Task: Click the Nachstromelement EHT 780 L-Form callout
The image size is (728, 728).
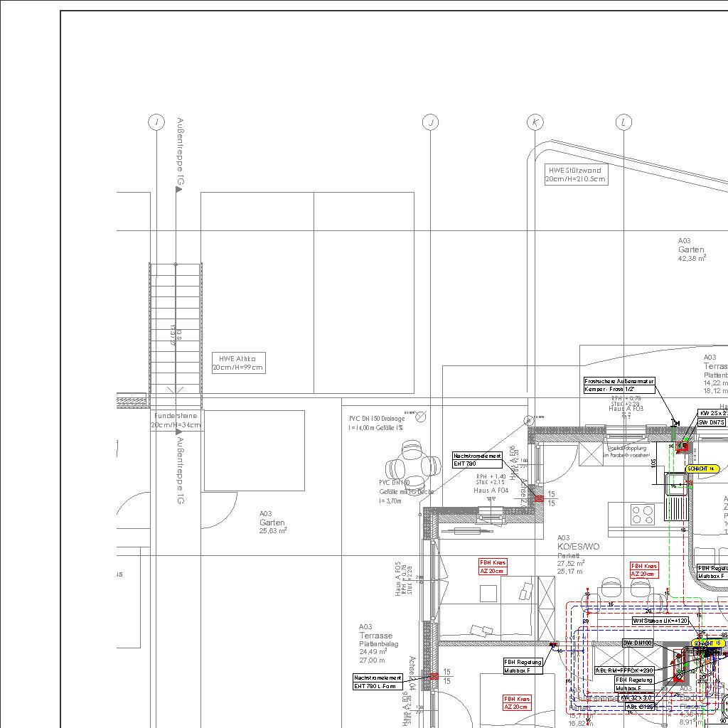Action: (382, 682)
